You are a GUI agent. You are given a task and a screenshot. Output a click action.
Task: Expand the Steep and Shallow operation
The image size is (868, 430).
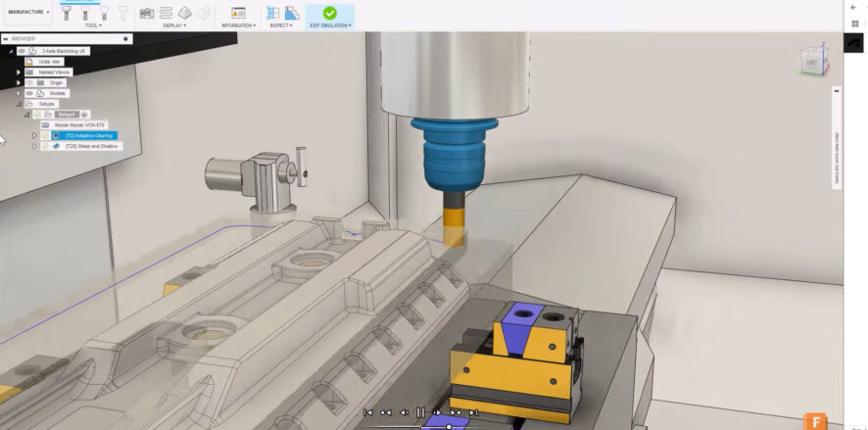point(34,146)
